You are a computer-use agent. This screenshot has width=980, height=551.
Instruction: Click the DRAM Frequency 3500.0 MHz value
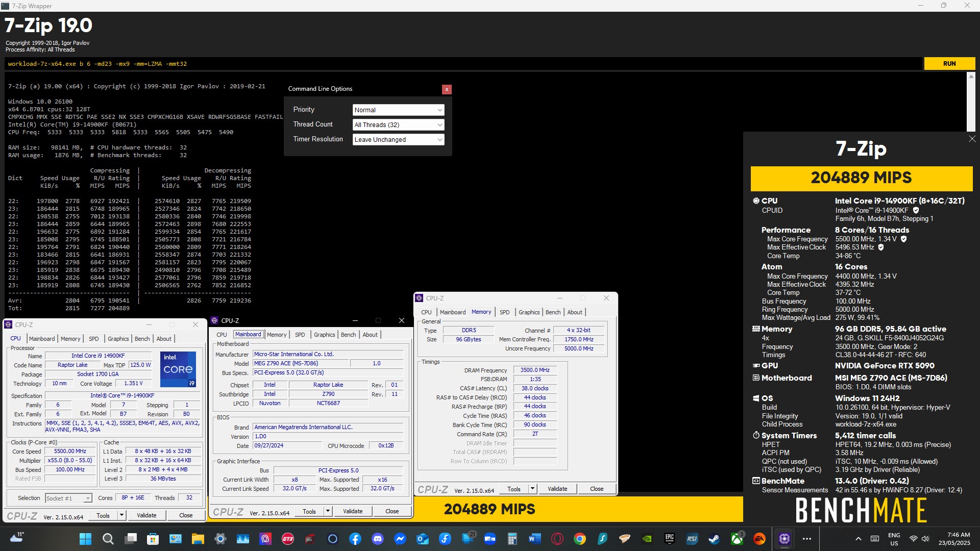click(x=535, y=370)
